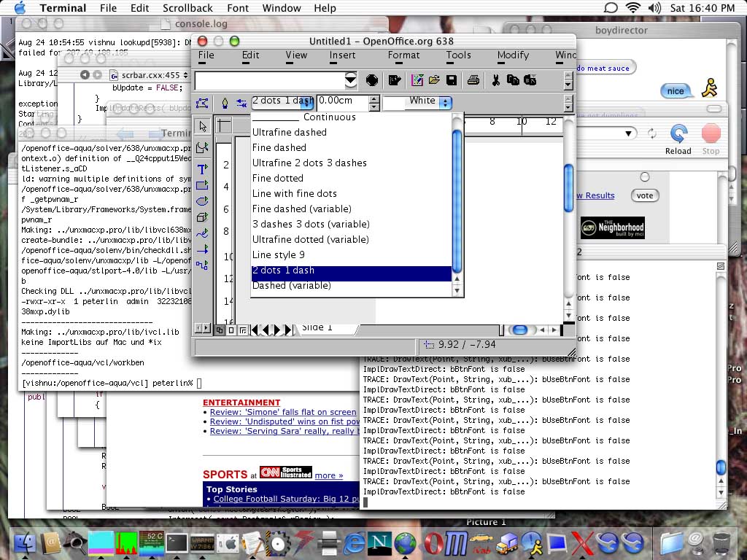Click OpenOffice horizontal scrollbar thumb
The height and width of the screenshot is (560, 747).
[x=519, y=330]
